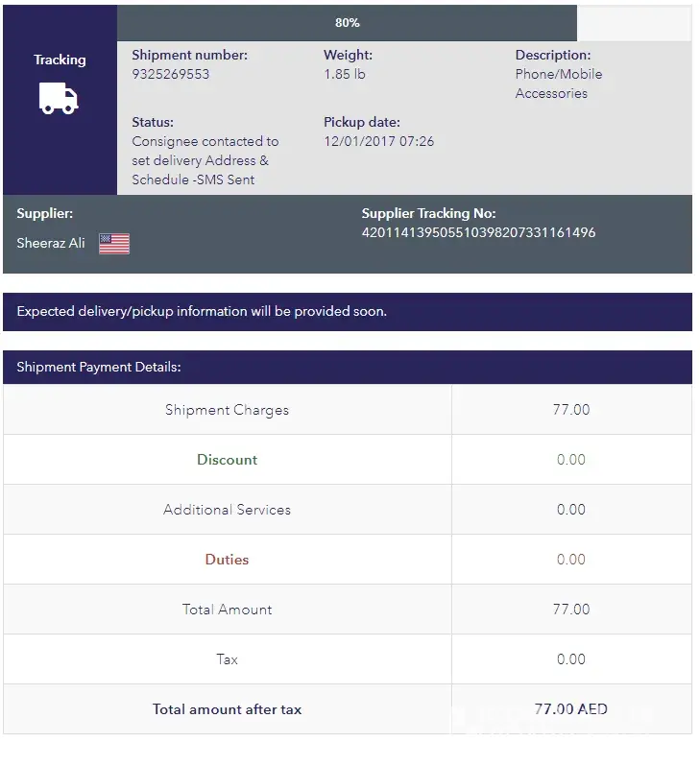Click the pickup date 12/01/2017 07:26
This screenshot has height=766, width=700.
378,141
